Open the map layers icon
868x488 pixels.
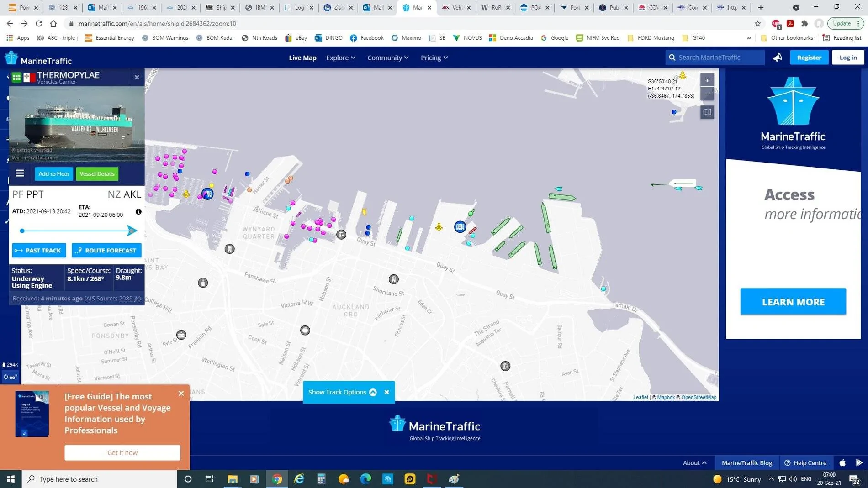[x=707, y=112]
